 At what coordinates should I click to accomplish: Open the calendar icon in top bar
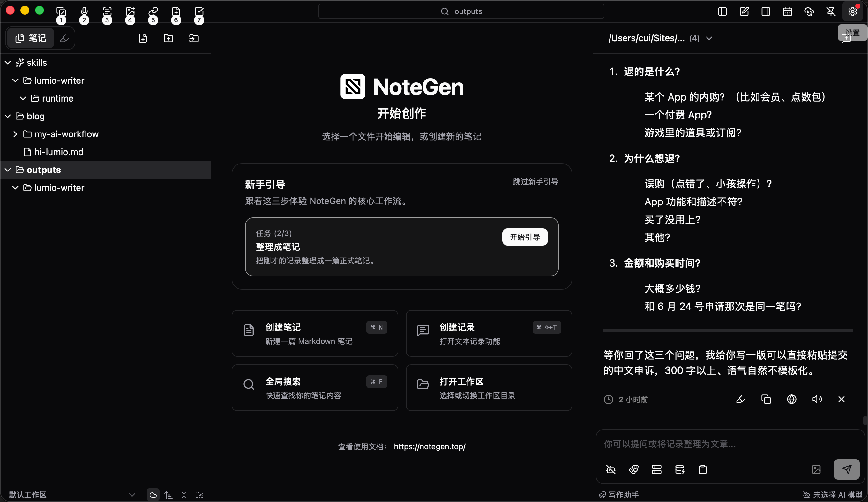coord(787,11)
